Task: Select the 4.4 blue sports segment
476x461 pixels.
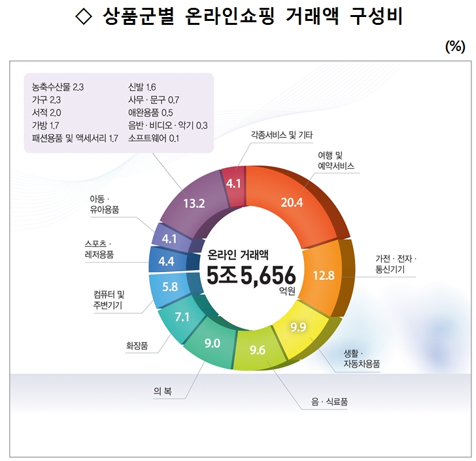Action: coord(166,261)
